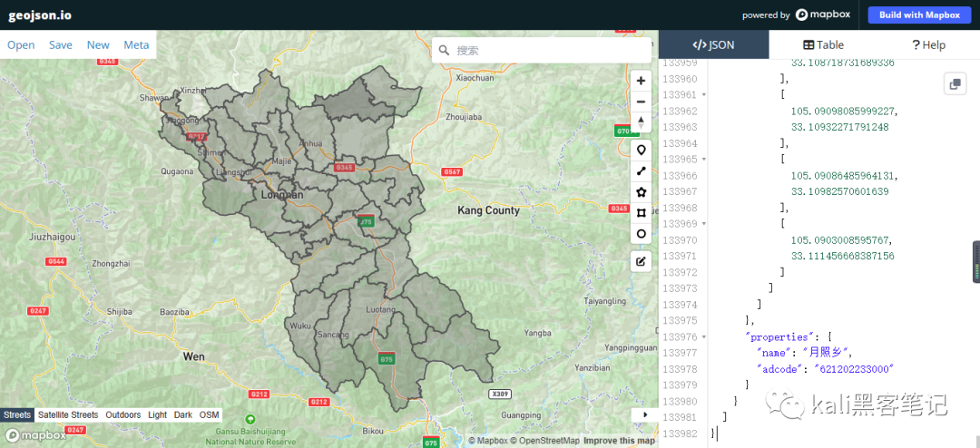Image resolution: width=980 pixels, height=448 pixels.
Task: Open the © Mapbox attribution link
Action: 487,441
